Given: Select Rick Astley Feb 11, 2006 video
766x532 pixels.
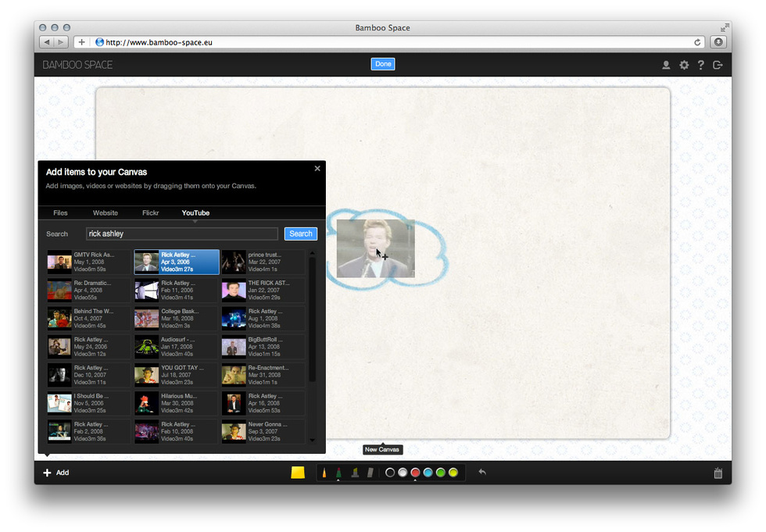Looking at the screenshot, I should (x=177, y=291).
